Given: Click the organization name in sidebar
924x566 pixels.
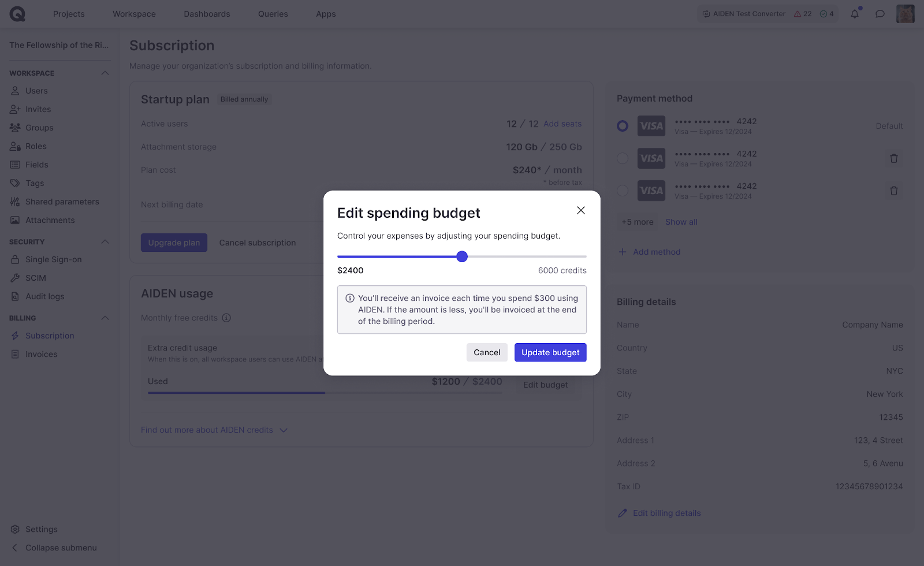Looking at the screenshot, I should tap(59, 45).
